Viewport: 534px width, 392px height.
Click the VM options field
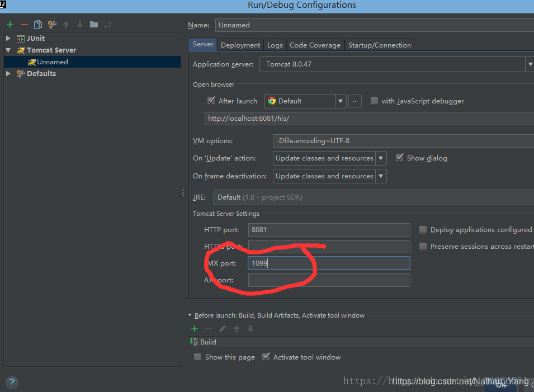403,141
